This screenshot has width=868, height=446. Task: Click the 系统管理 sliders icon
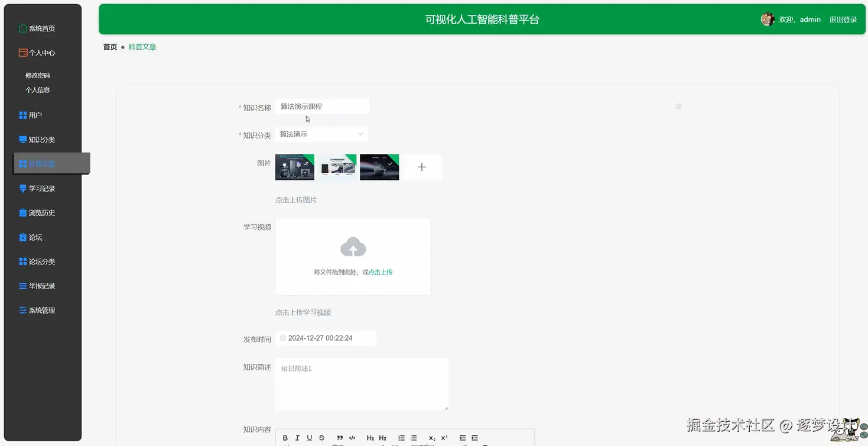click(x=22, y=310)
